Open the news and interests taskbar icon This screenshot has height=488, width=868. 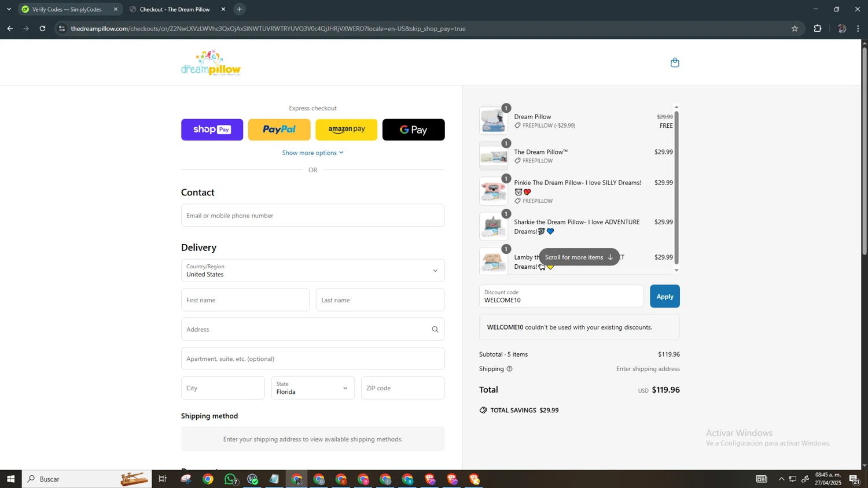(x=762, y=479)
